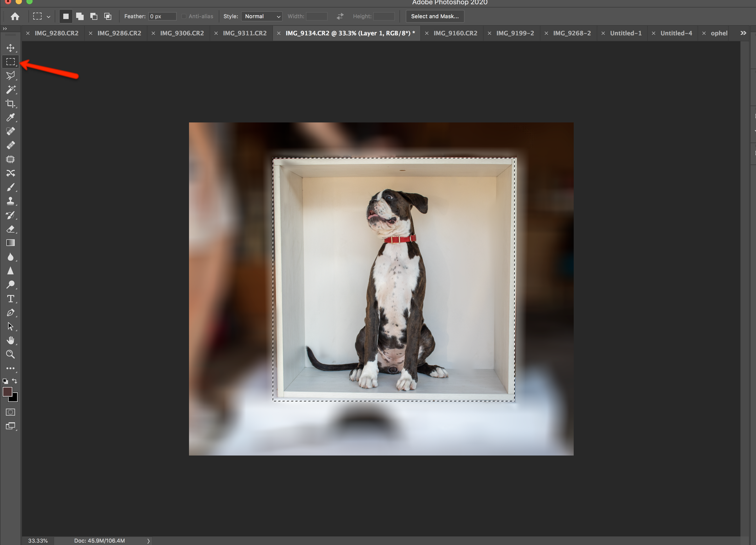The image size is (756, 545).
Task: Select the Lasso tool
Action: pyautogui.click(x=10, y=75)
